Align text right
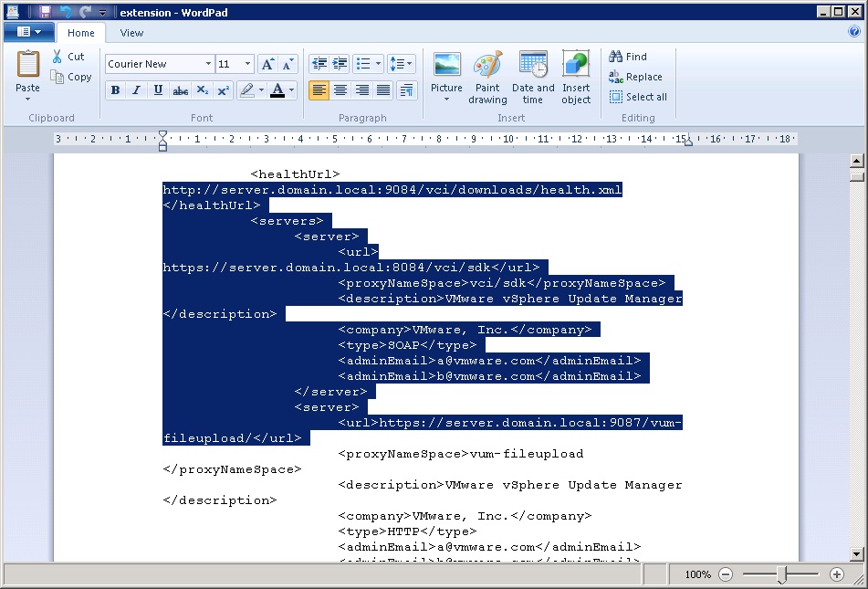The image size is (868, 589). [361, 90]
